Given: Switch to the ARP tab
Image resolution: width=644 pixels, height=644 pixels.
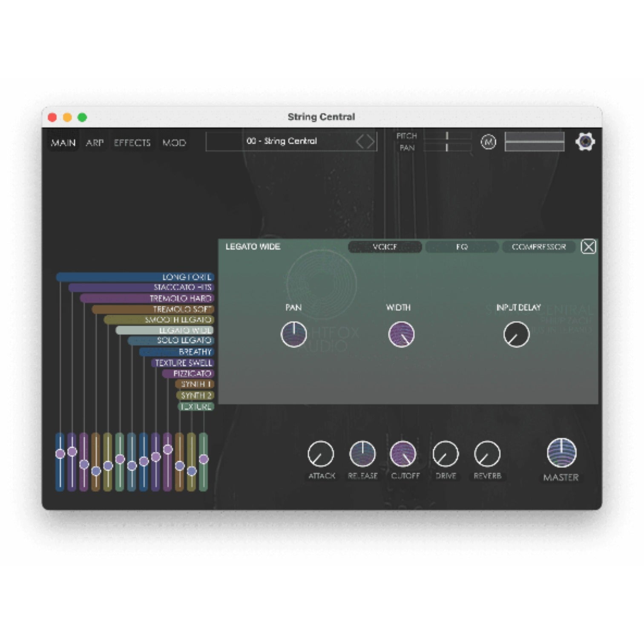Looking at the screenshot, I should click(95, 143).
